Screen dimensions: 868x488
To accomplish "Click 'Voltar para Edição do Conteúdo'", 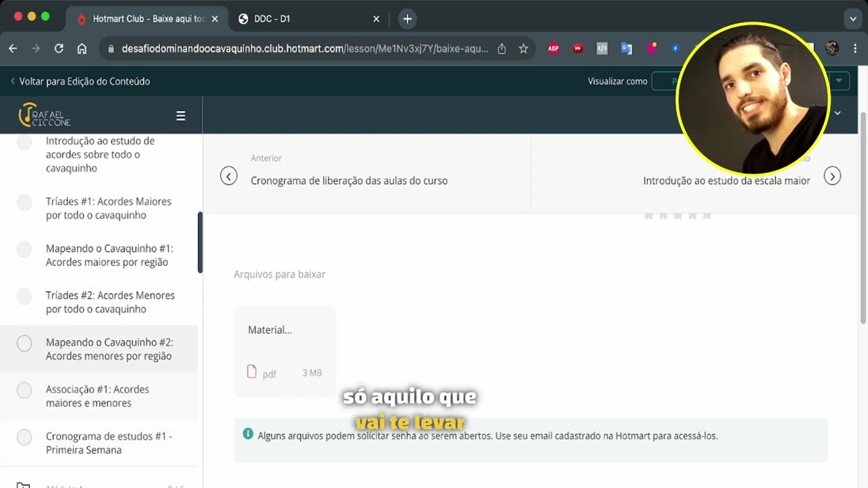I will (81, 81).
